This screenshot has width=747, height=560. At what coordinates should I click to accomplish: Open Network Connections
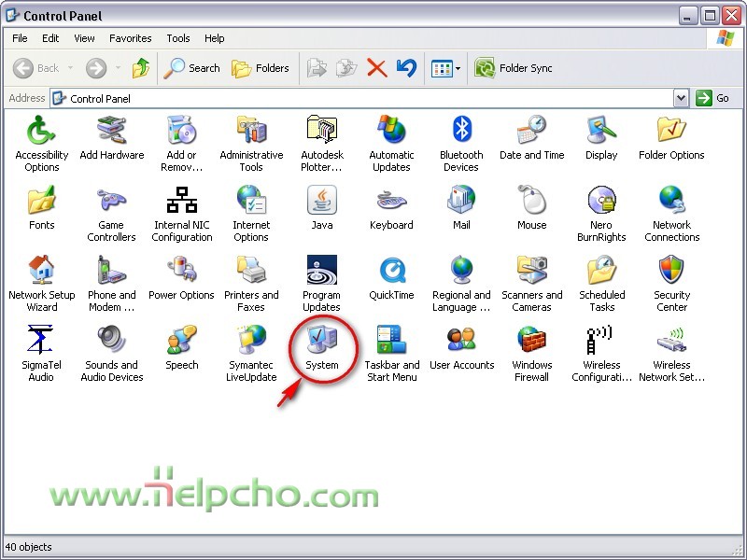click(x=671, y=214)
